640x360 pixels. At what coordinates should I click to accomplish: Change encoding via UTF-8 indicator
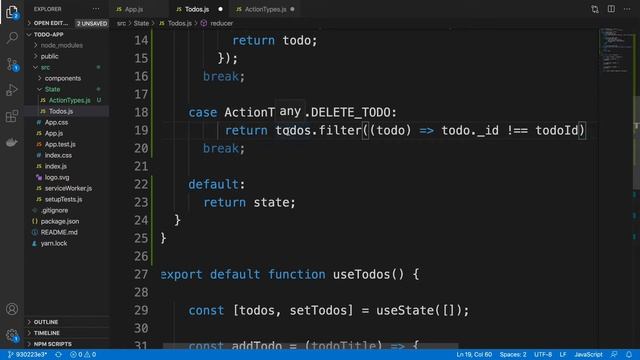[x=543, y=355]
